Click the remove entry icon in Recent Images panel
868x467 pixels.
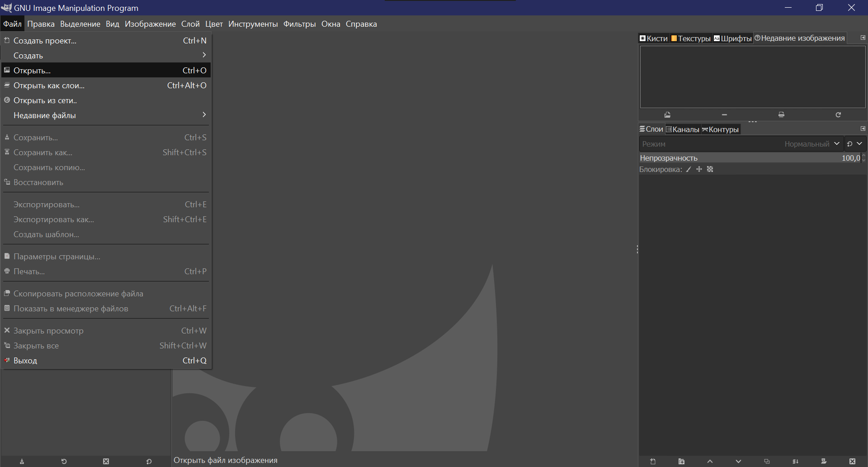724,115
